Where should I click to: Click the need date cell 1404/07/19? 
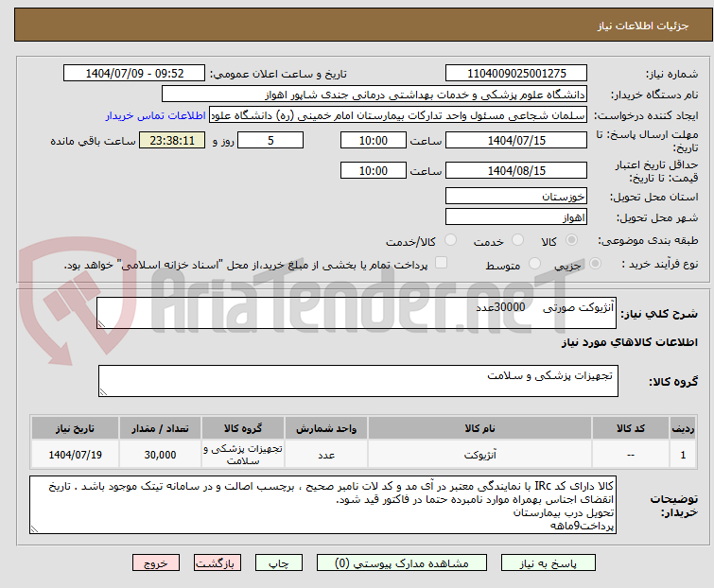tap(75, 455)
